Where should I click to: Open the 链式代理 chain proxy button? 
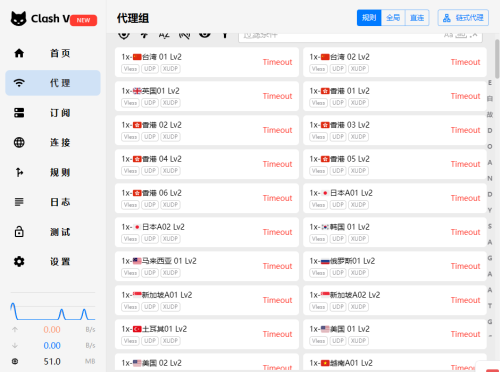click(463, 18)
